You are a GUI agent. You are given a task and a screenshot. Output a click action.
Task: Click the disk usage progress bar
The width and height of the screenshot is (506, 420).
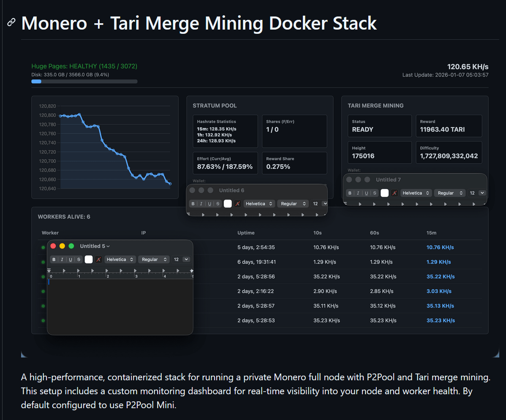coord(84,82)
